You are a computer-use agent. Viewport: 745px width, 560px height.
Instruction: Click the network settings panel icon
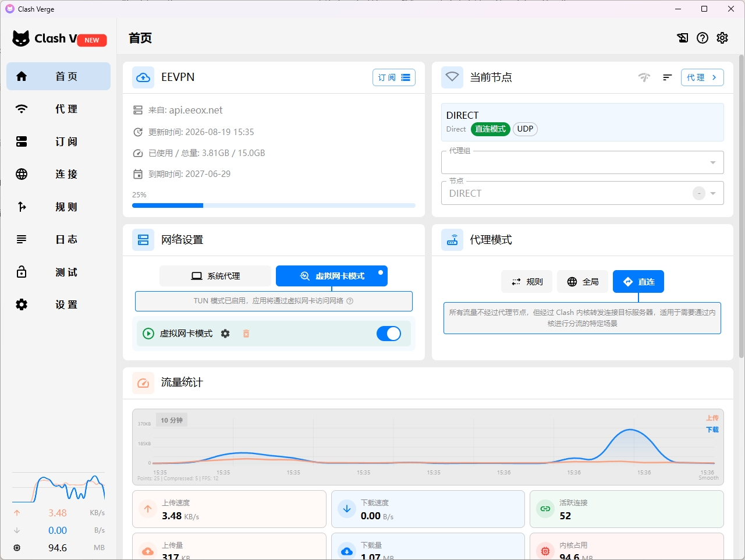pos(143,240)
